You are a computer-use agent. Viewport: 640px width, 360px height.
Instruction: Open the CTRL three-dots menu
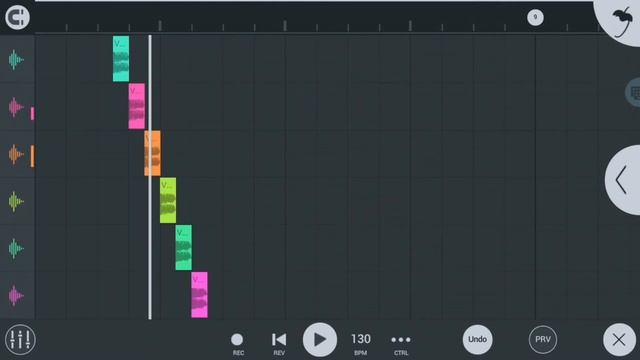coord(401,343)
